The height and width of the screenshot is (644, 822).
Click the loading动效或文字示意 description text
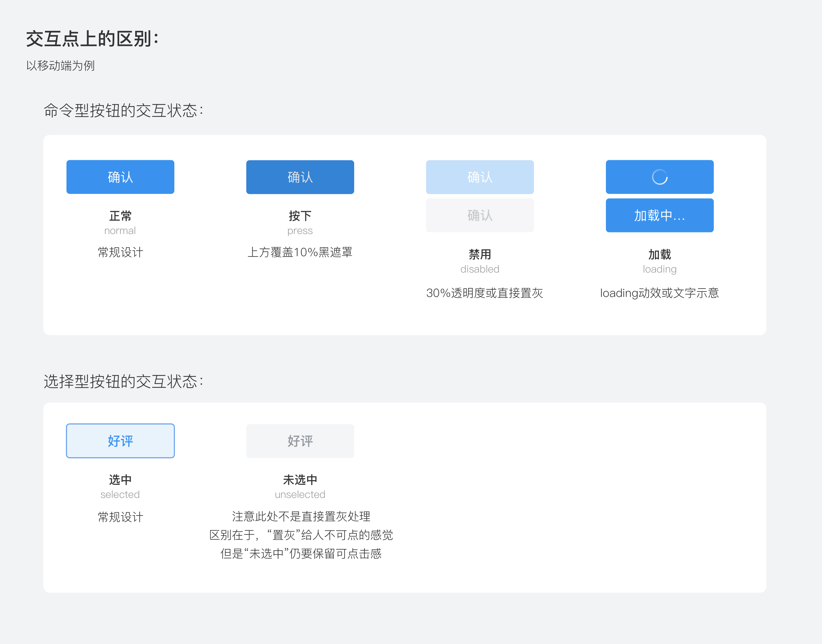coord(660,293)
